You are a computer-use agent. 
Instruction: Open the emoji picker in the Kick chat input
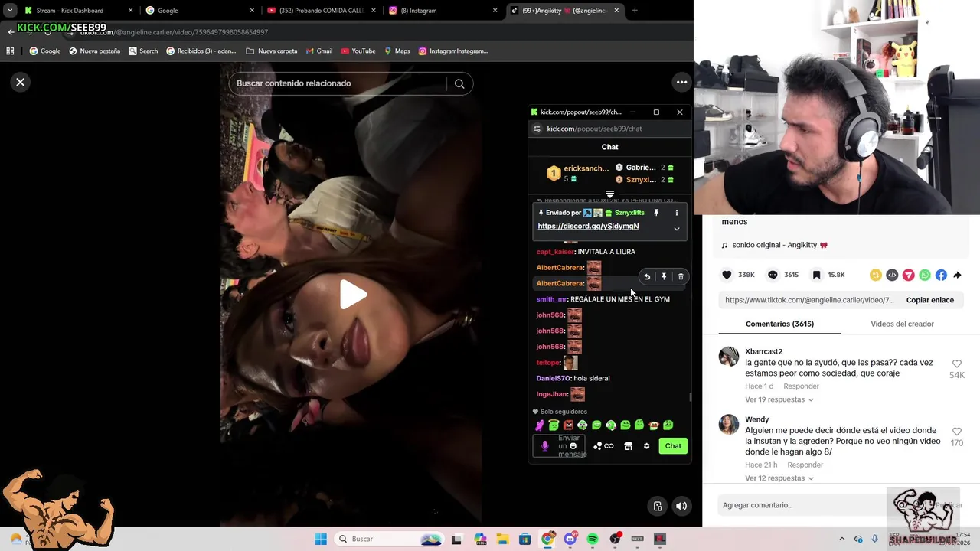pos(573,446)
